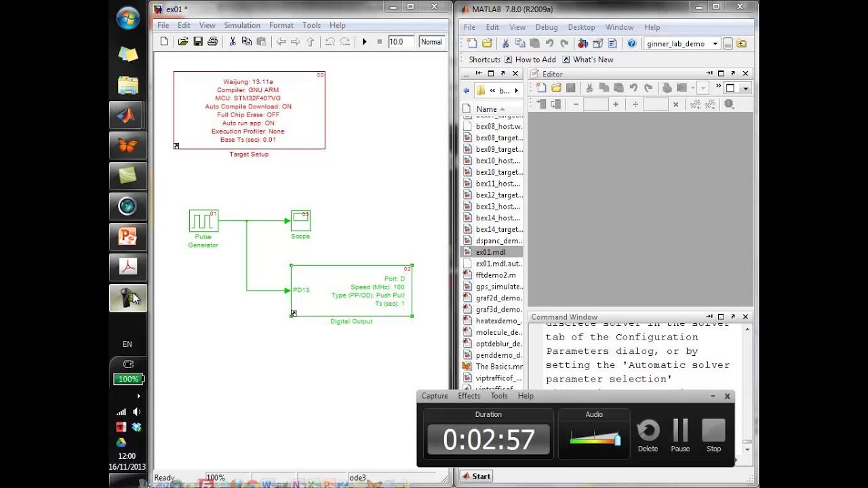Start simulation with the play button
The image size is (868, 488).
point(364,42)
